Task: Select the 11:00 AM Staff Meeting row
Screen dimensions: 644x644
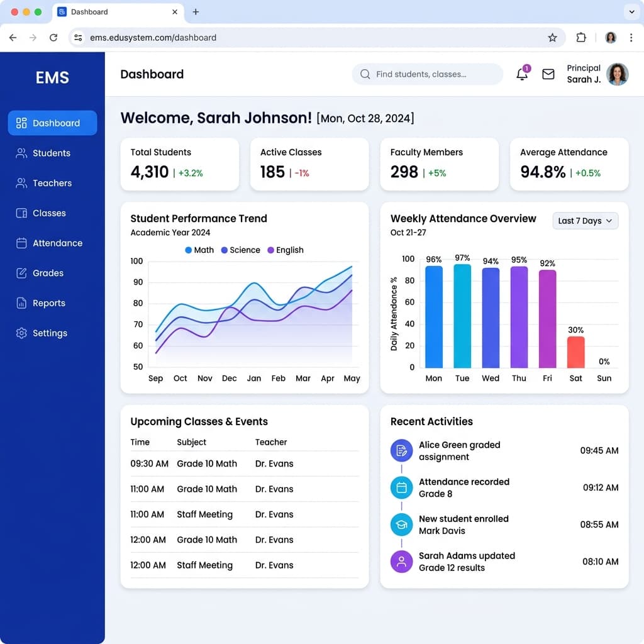Action: 245,514
